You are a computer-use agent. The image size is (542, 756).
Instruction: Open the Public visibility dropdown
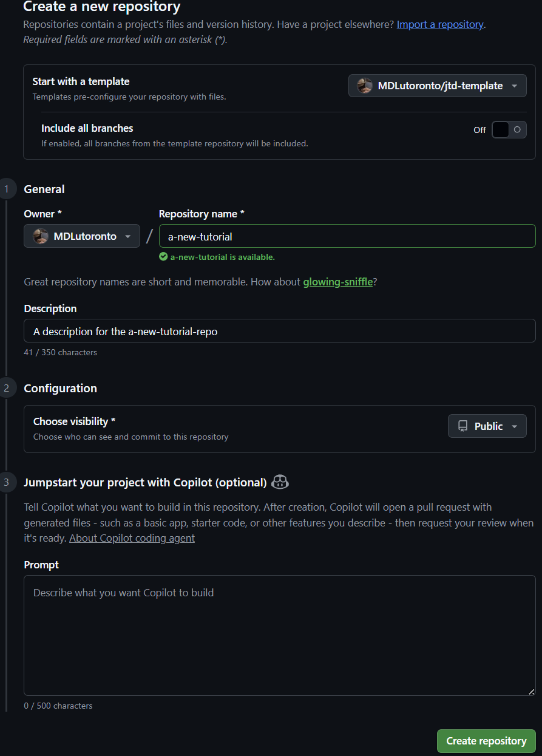click(x=487, y=426)
